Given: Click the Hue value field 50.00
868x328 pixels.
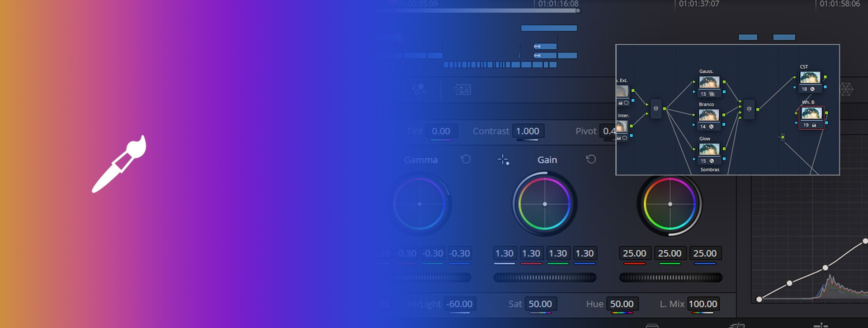Looking at the screenshot, I should 622,304.
